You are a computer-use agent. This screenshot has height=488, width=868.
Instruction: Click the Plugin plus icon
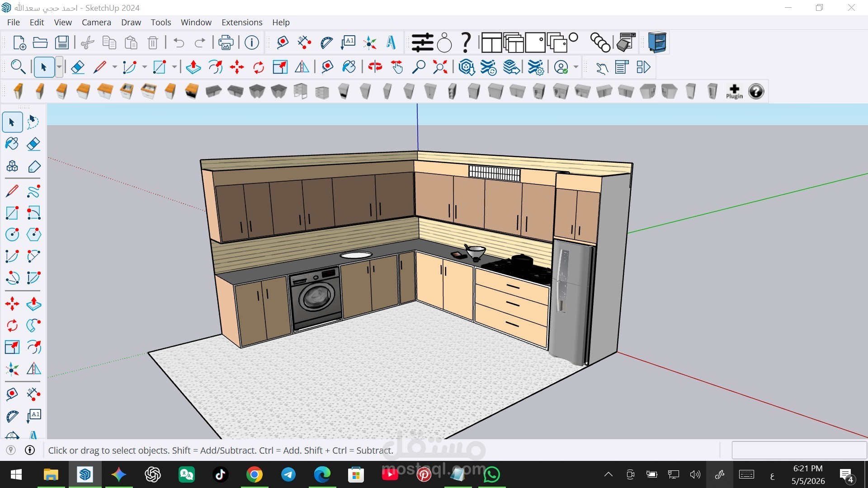click(x=734, y=91)
